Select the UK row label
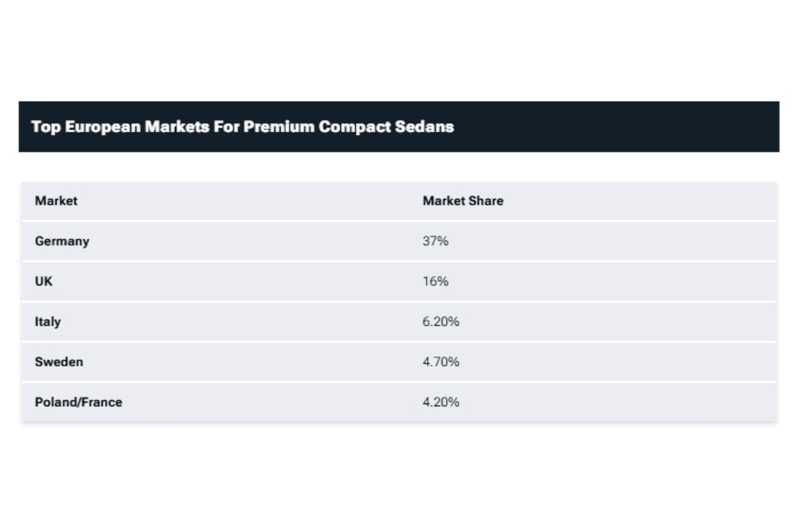The width and height of the screenshot is (798, 532). tap(44, 281)
